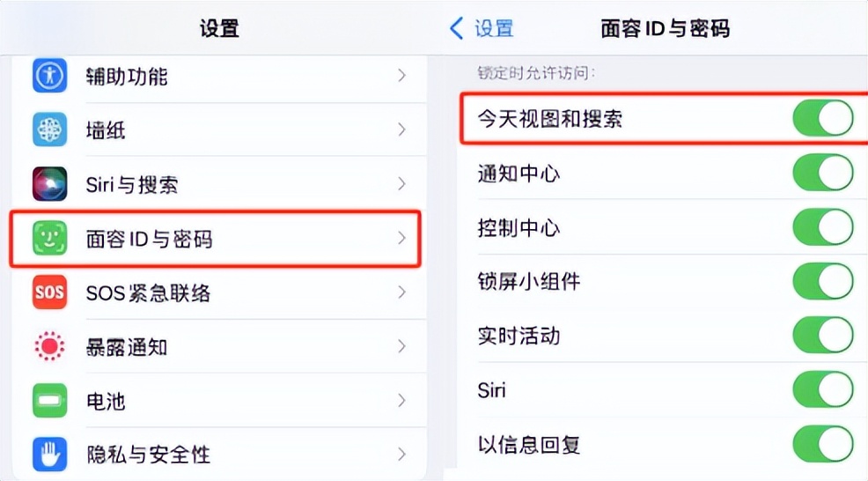868x481 pixels.
Task: Toggle the 锁屏小组件 switch
Action: [822, 282]
